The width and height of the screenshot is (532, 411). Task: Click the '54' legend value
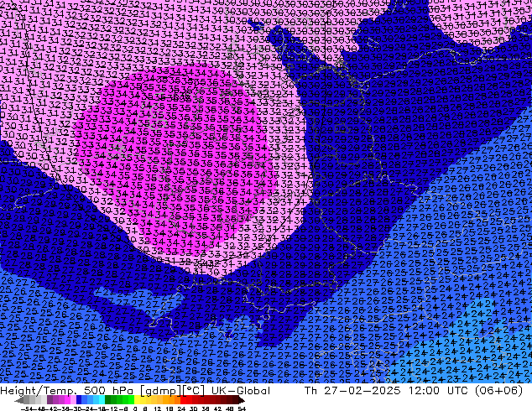[242, 408]
